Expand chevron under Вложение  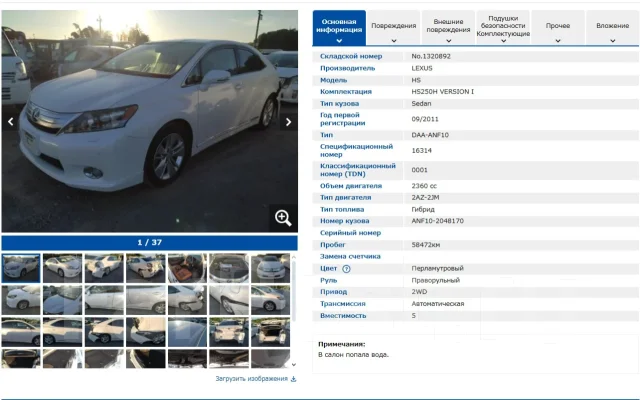[x=613, y=40]
